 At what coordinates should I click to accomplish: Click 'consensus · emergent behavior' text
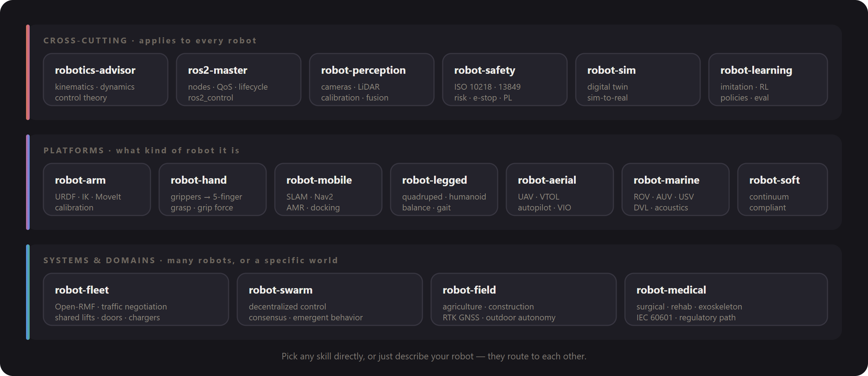tap(306, 317)
